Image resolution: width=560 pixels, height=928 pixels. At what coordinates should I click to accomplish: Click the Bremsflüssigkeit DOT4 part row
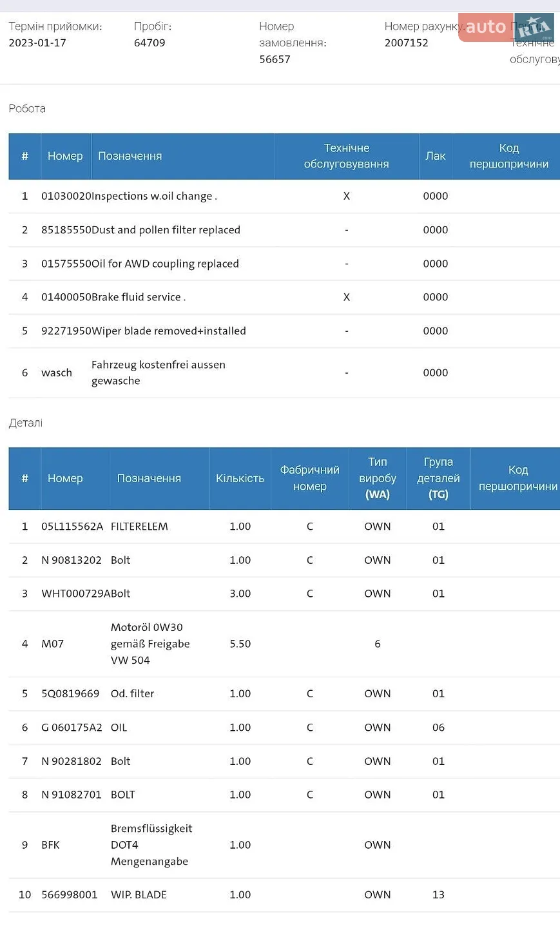[284, 845]
